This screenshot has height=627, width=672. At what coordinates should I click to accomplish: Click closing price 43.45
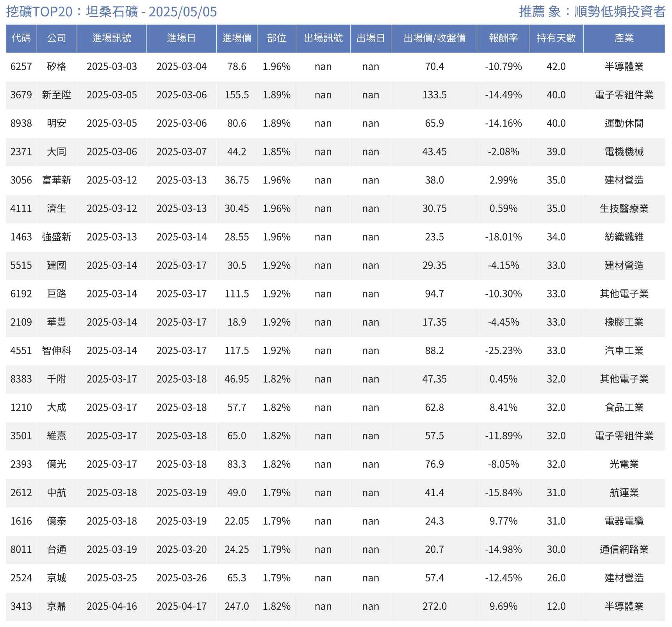coord(435,152)
